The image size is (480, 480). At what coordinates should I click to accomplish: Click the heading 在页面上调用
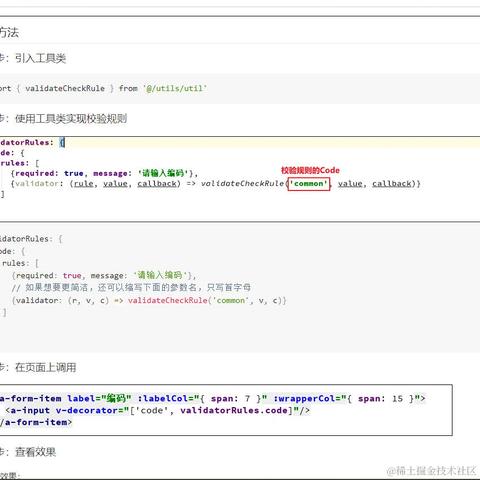pos(45,367)
